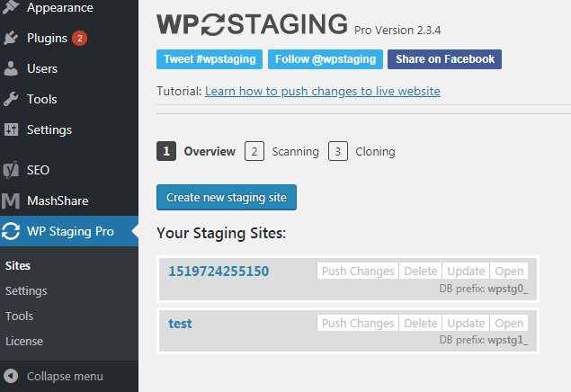Viewport: 571px width, 392px height.
Task: Click Create new staging site button
Action: pyautogui.click(x=227, y=197)
